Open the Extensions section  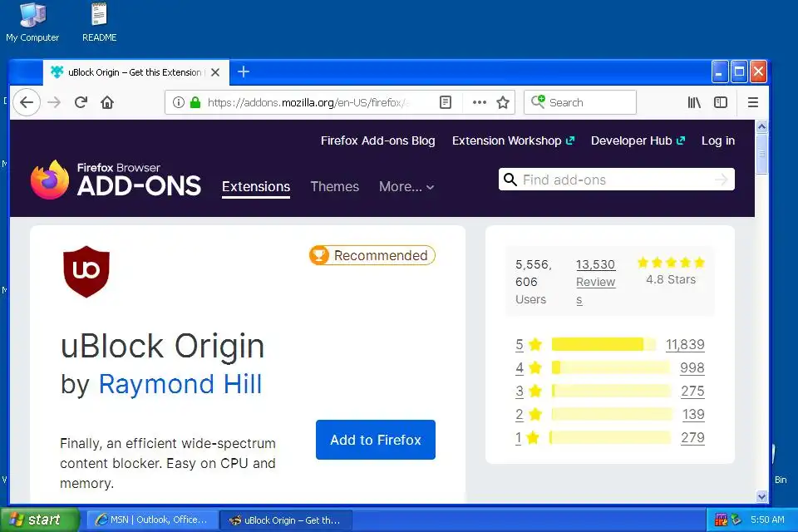tap(256, 187)
